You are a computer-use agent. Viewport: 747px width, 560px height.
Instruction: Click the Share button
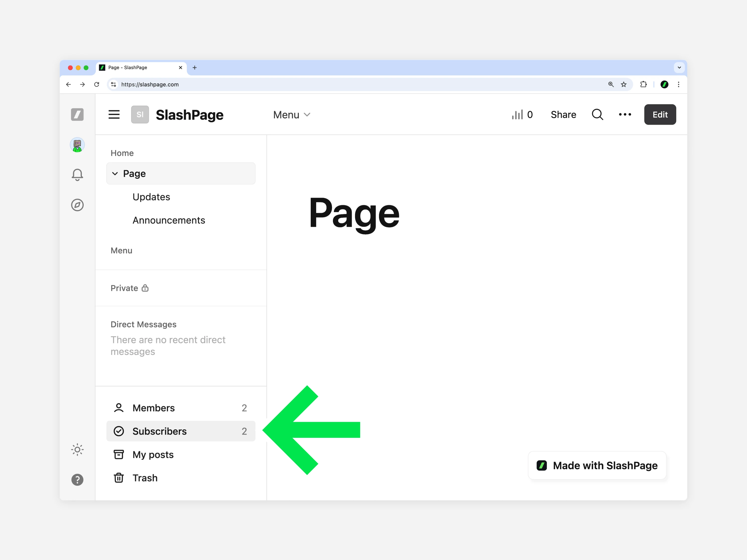pos(563,114)
